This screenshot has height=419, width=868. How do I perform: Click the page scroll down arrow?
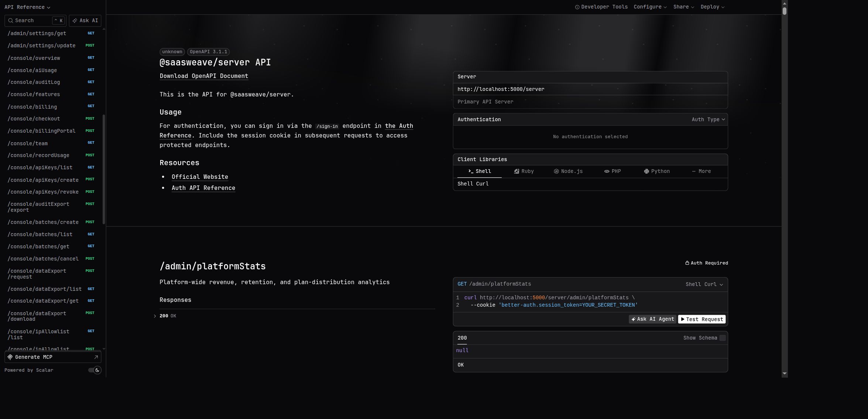785,374
